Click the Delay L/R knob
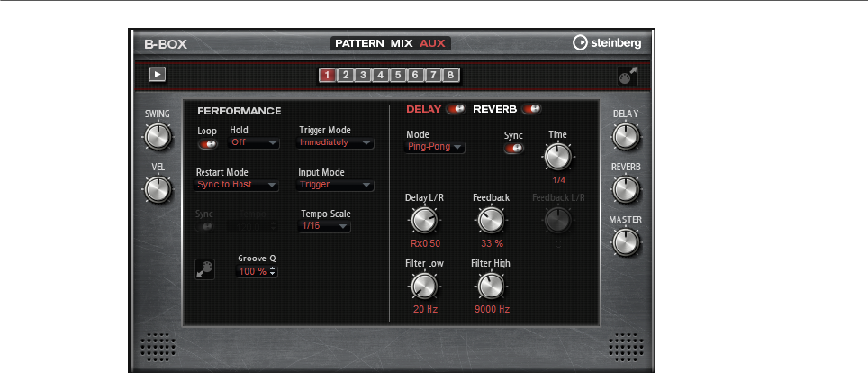 (x=424, y=220)
